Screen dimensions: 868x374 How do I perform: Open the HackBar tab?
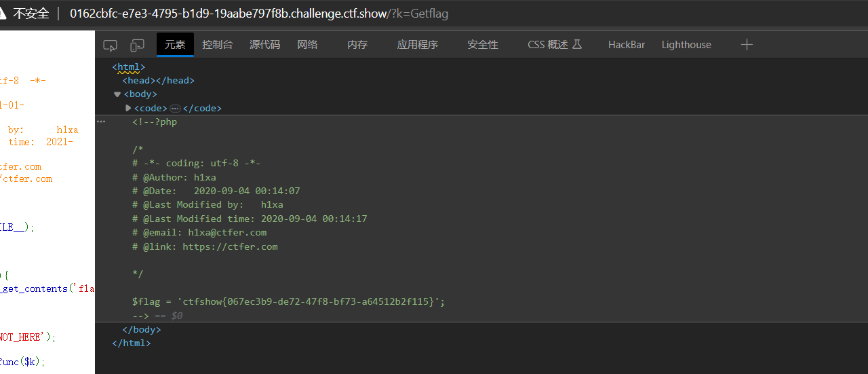627,45
